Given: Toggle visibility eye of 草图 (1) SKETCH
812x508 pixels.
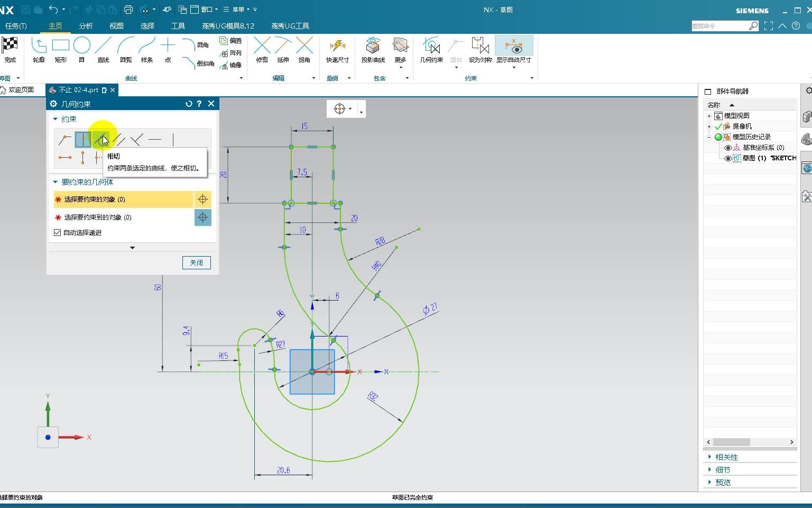Looking at the screenshot, I should point(728,158).
